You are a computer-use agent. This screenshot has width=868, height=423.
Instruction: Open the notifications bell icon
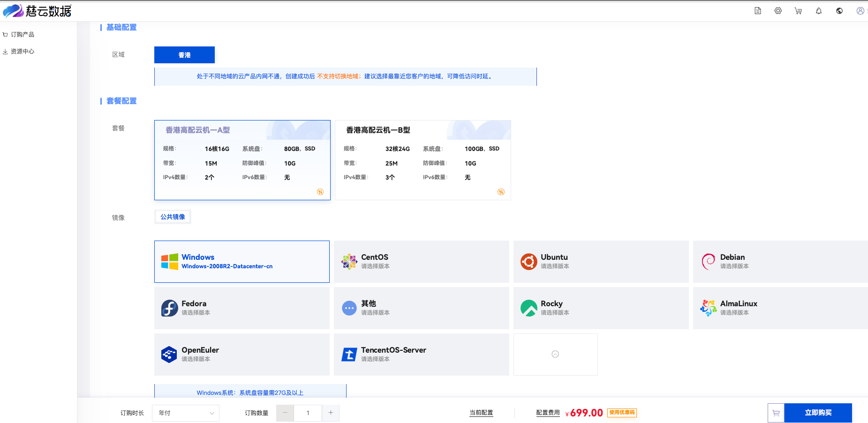point(819,11)
